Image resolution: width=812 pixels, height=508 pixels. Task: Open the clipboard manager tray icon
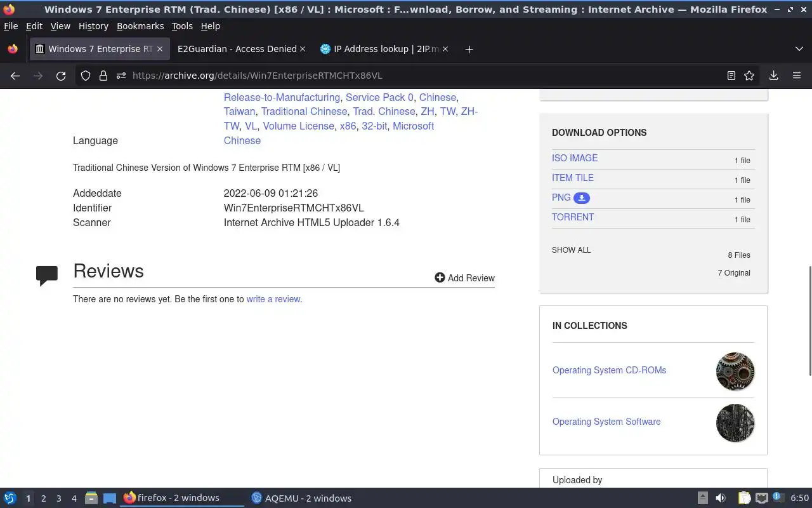coord(744,498)
